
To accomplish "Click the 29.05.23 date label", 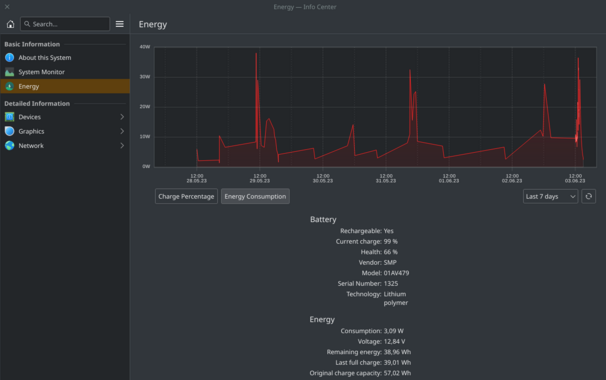I will 260,181.
